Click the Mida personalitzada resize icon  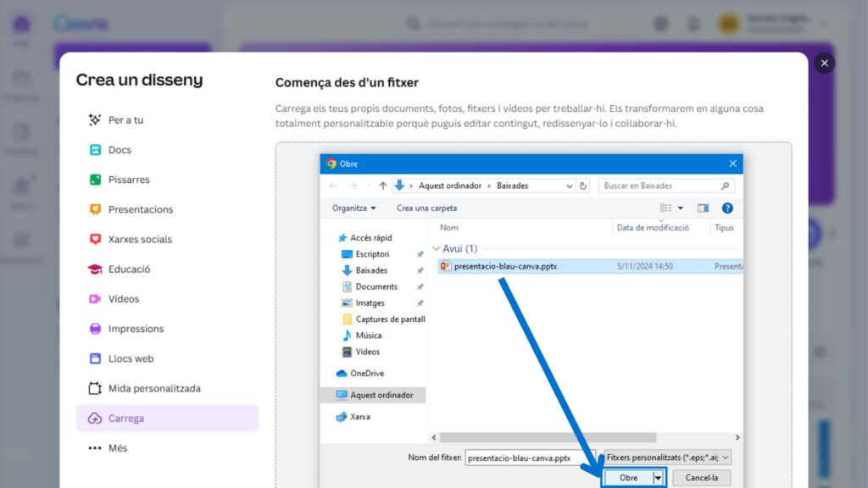(95, 389)
